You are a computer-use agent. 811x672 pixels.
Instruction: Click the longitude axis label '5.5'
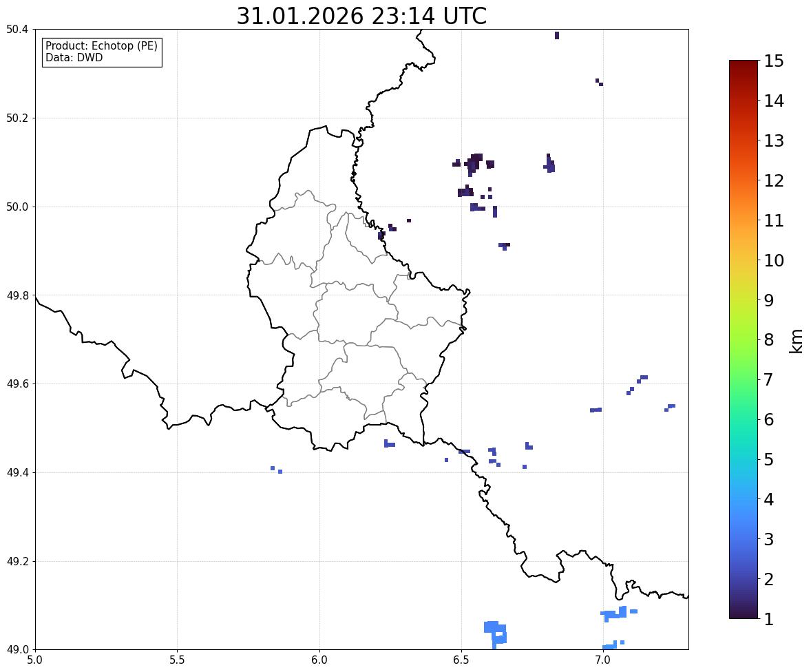(177, 660)
